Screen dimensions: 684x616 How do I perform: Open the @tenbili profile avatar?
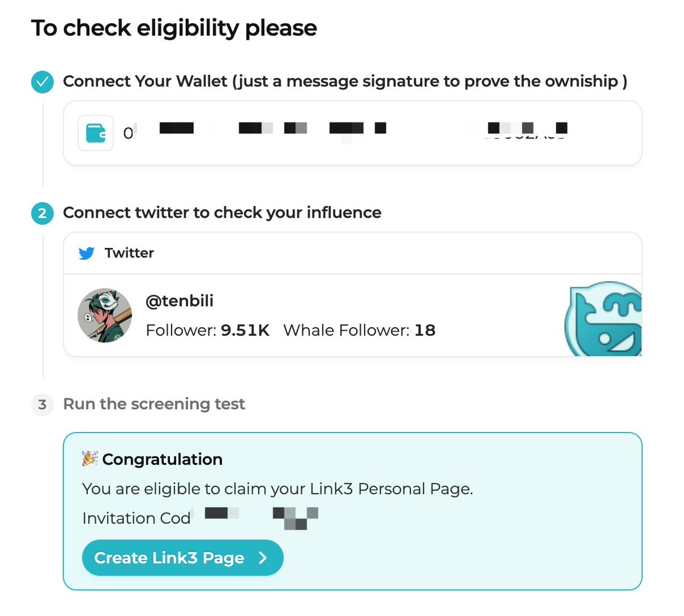pyautogui.click(x=105, y=315)
